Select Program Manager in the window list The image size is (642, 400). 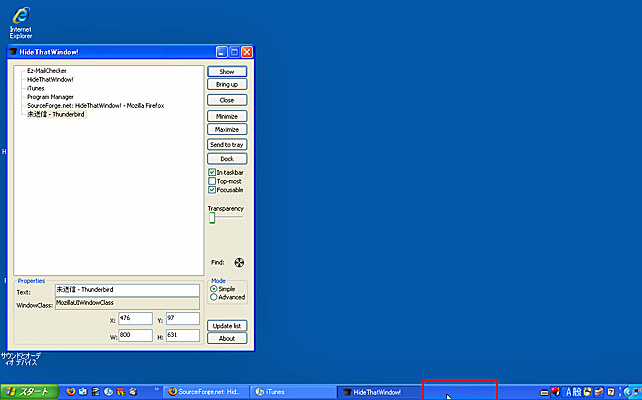(50, 97)
